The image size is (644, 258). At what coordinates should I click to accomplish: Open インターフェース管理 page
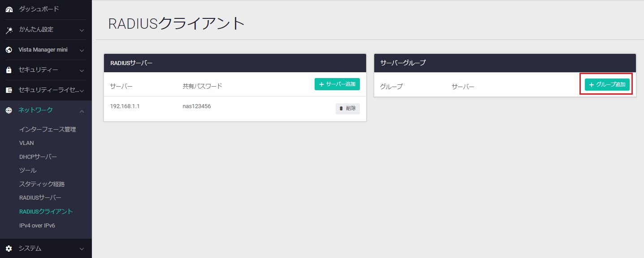click(48, 129)
